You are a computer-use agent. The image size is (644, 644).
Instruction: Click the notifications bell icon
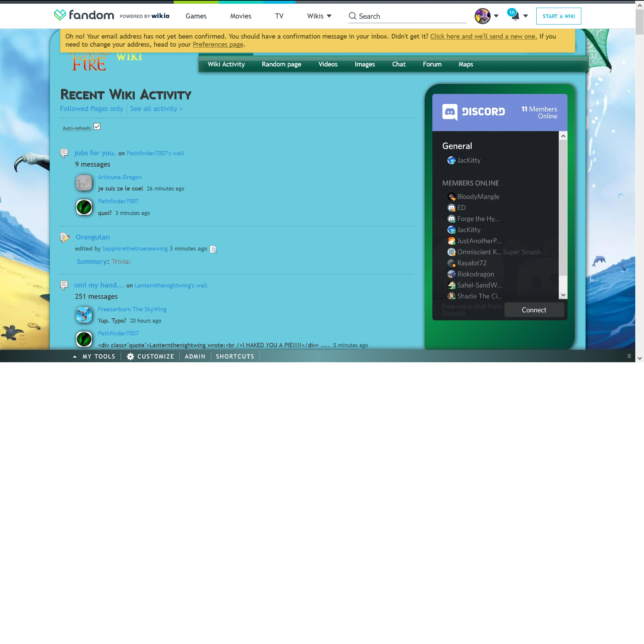515,16
